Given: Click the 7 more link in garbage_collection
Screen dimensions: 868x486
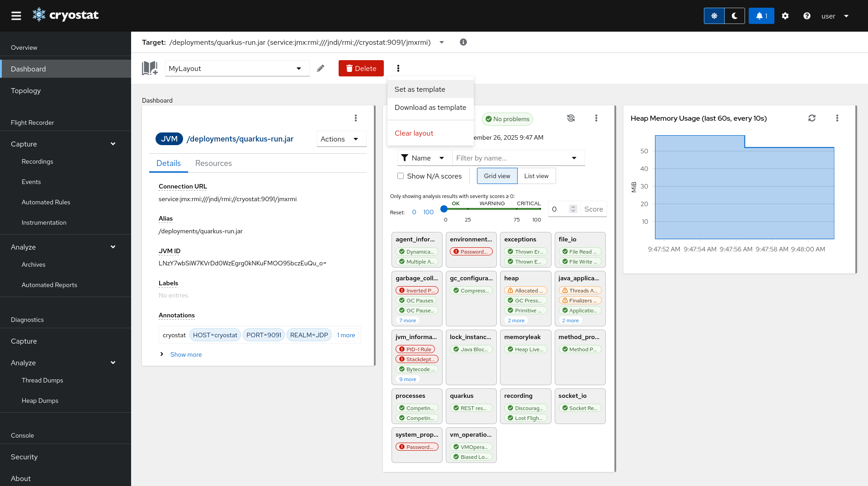Looking at the screenshot, I should pos(407,321).
